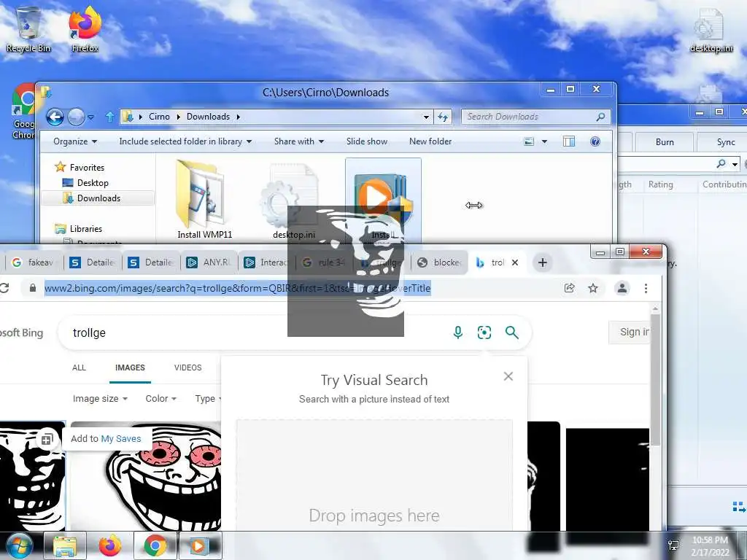The height and width of the screenshot is (560, 747).
Task: Expand the Color filter
Action: [161, 399]
